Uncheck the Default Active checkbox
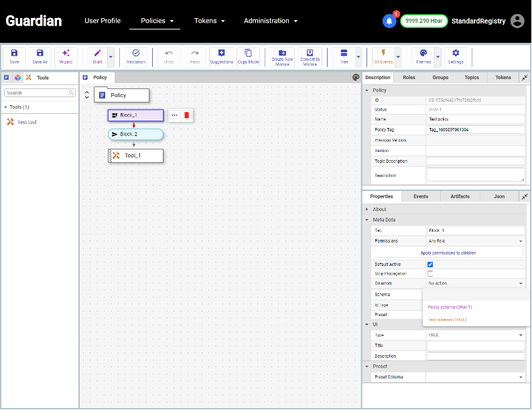 pyautogui.click(x=430, y=265)
